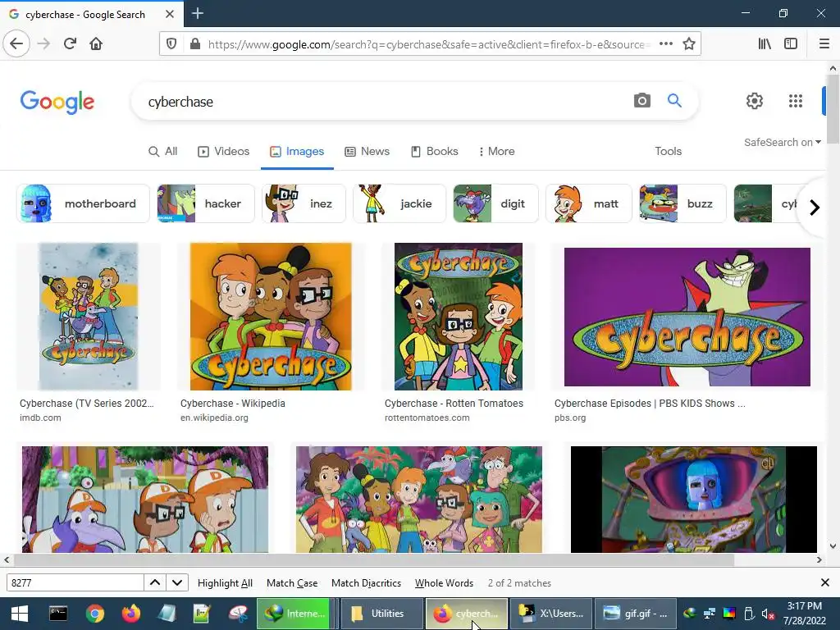Switch to the gif.gif taskbar window
840x630 pixels.
point(635,614)
